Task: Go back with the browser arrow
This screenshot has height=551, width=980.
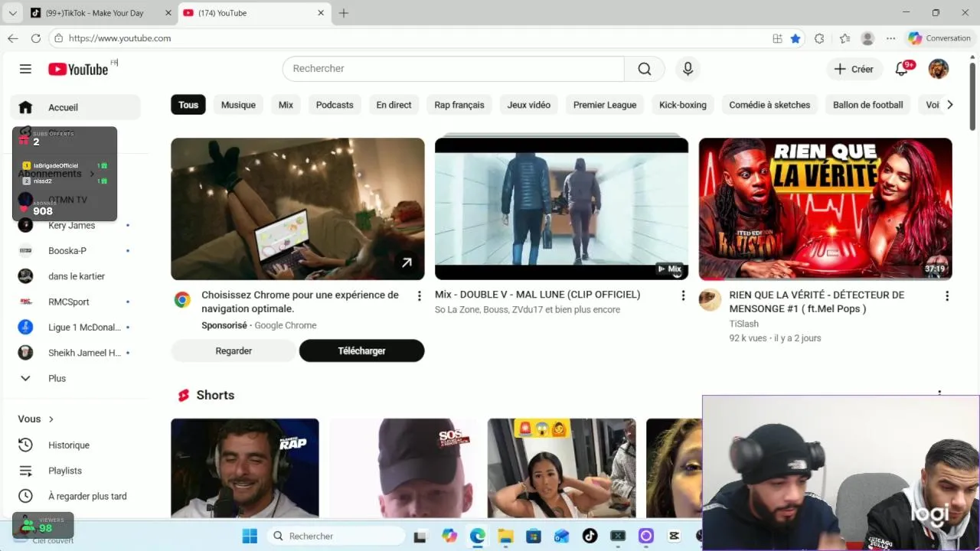Action: tap(13, 38)
